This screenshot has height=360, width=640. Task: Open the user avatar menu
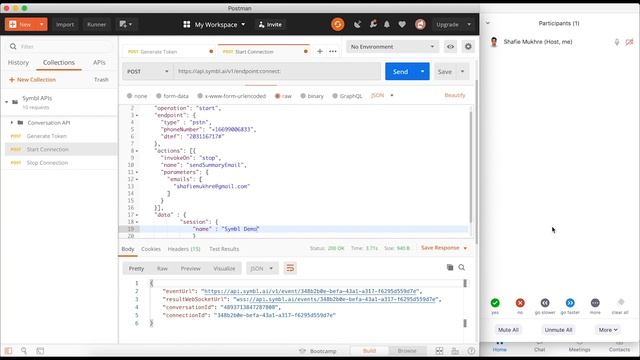coord(420,24)
